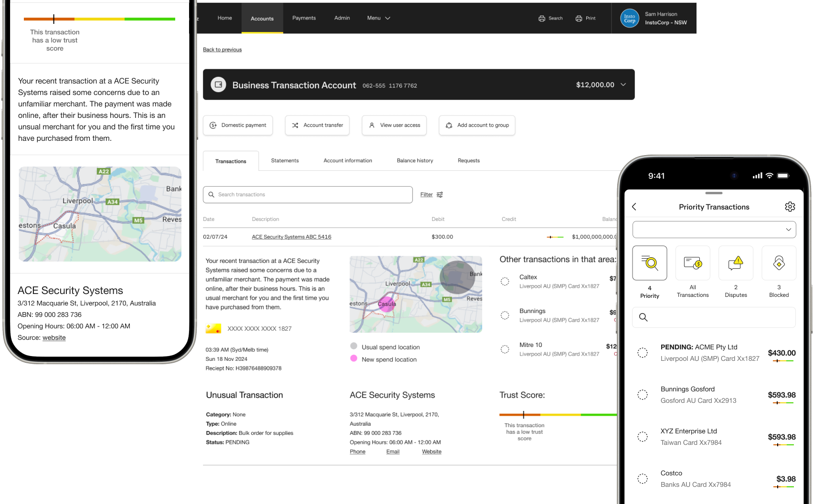The width and height of the screenshot is (813, 504).
Task: Click the trust score bar on left phone
Action: pyautogui.click(x=99, y=19)
